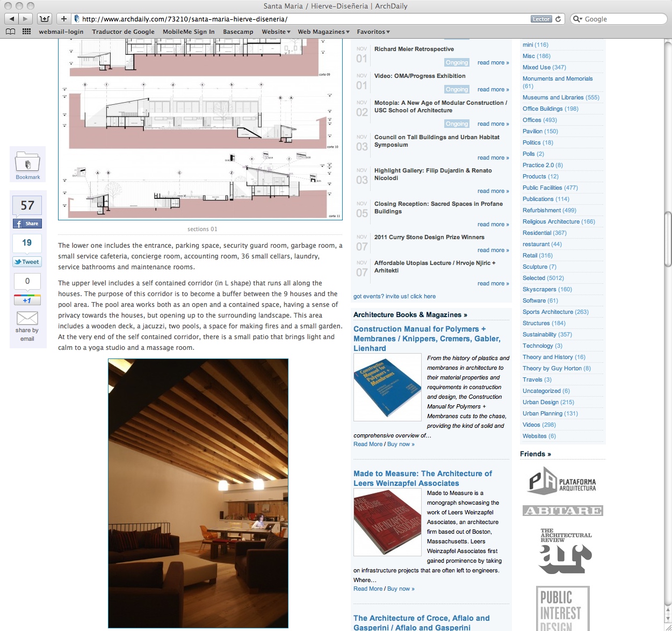Open the Sustainability (357) category
Screen dimensions: 672x631
point(547,334)
